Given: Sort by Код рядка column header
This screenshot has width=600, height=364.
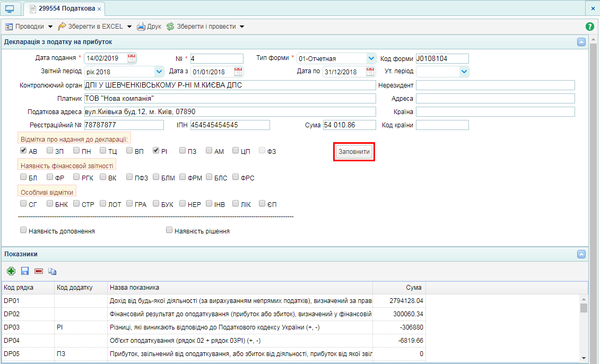Looking at the screenshot, I should (x=28, y=288).
